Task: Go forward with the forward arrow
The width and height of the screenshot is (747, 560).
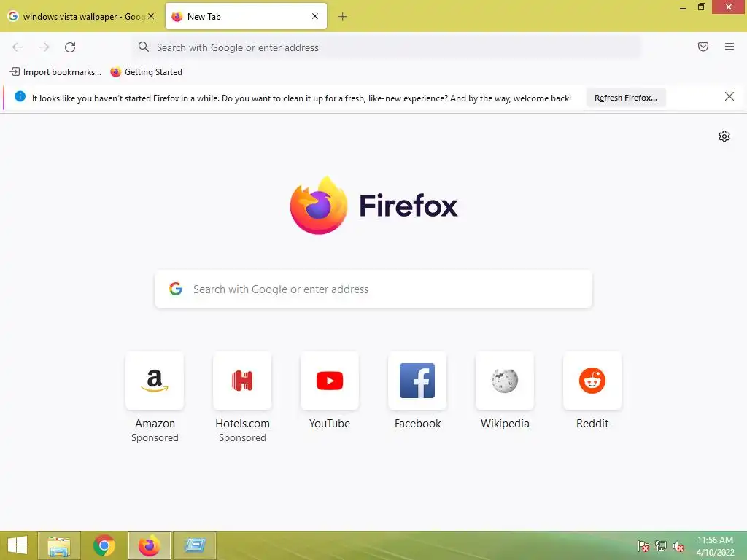Action: click(x=44, y=47)
